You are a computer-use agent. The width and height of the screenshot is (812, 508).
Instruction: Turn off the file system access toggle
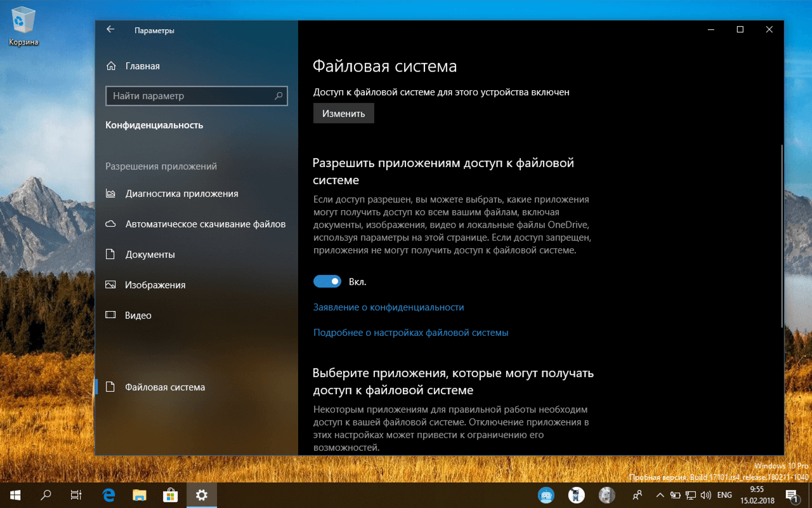pos(327,281)
